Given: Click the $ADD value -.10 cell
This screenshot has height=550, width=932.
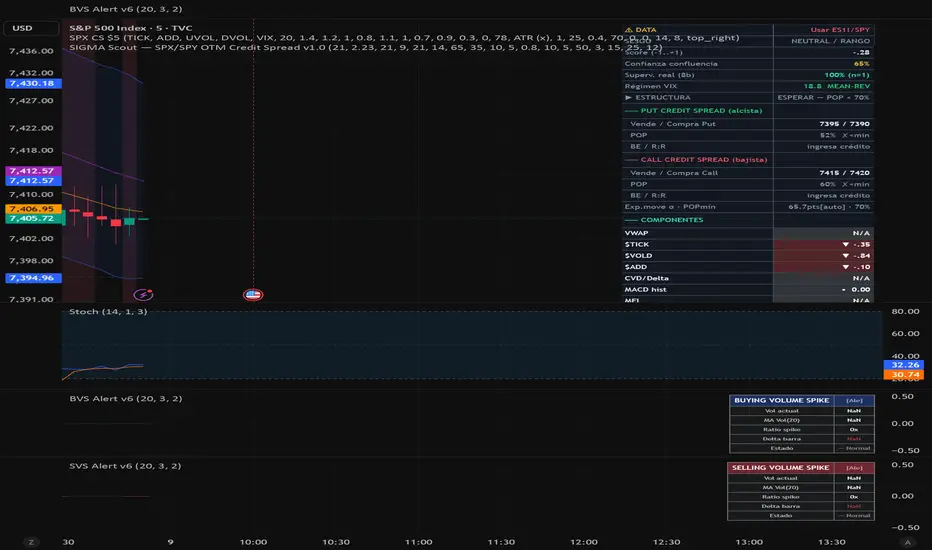Looking at the screenshot, I should (823, 267).
